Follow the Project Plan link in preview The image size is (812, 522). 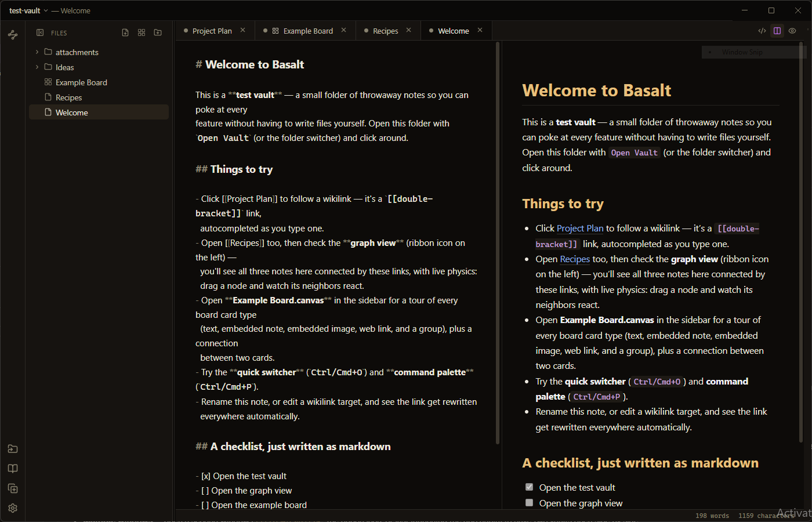[580, 229]
